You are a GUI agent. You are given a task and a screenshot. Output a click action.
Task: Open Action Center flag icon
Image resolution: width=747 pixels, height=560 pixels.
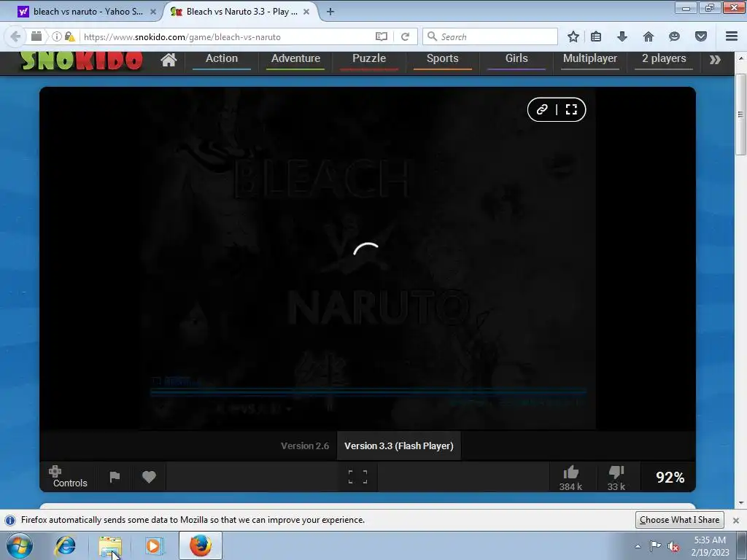point(656,545)
